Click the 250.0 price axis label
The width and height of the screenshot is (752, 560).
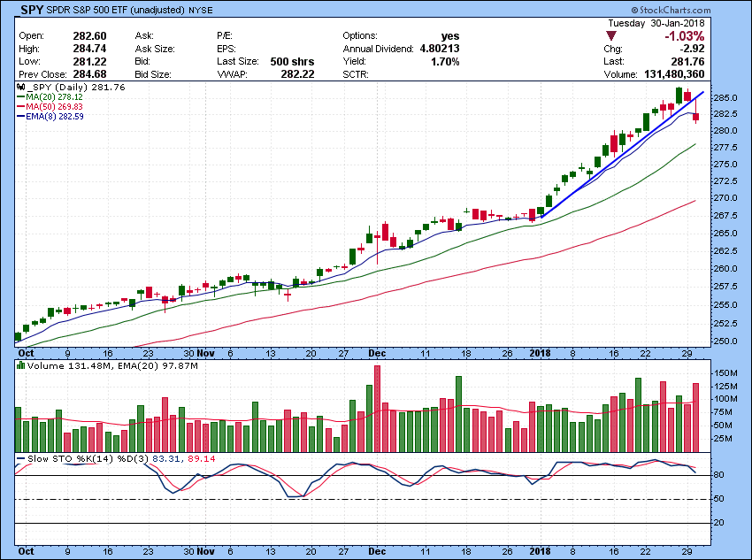coord(725,341)
